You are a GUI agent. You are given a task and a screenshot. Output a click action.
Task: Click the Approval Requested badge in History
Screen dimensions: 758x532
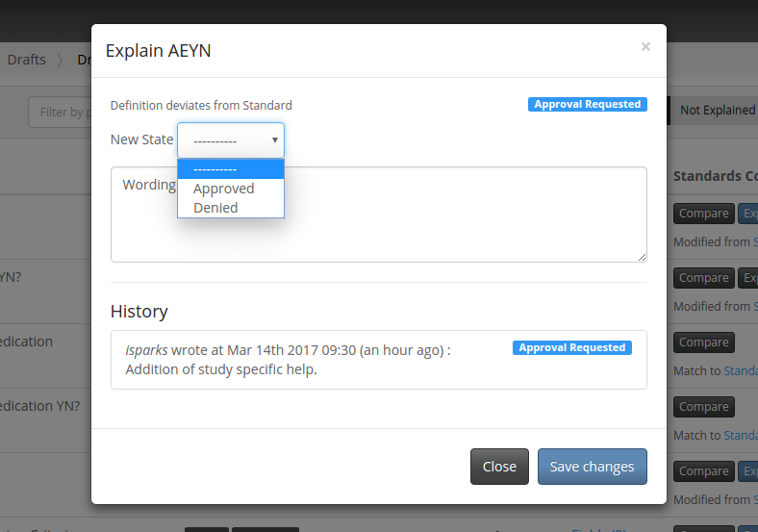tap(571, 348)
